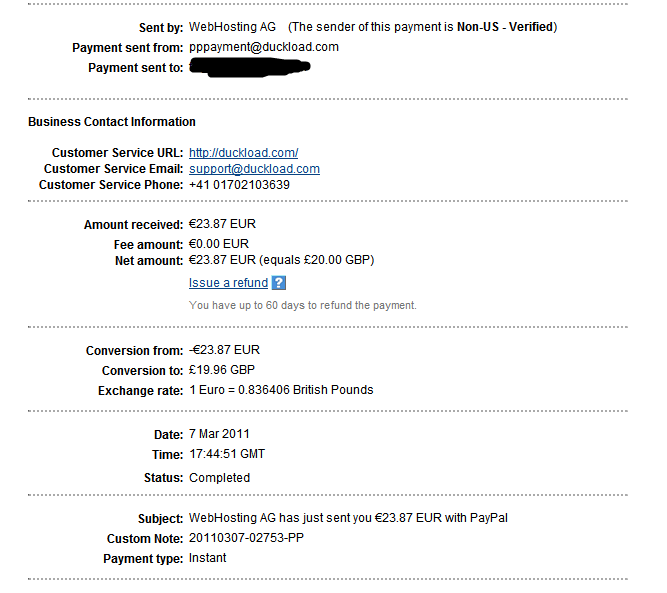Click the blacked-out recipient email

[x=250, y=67]
